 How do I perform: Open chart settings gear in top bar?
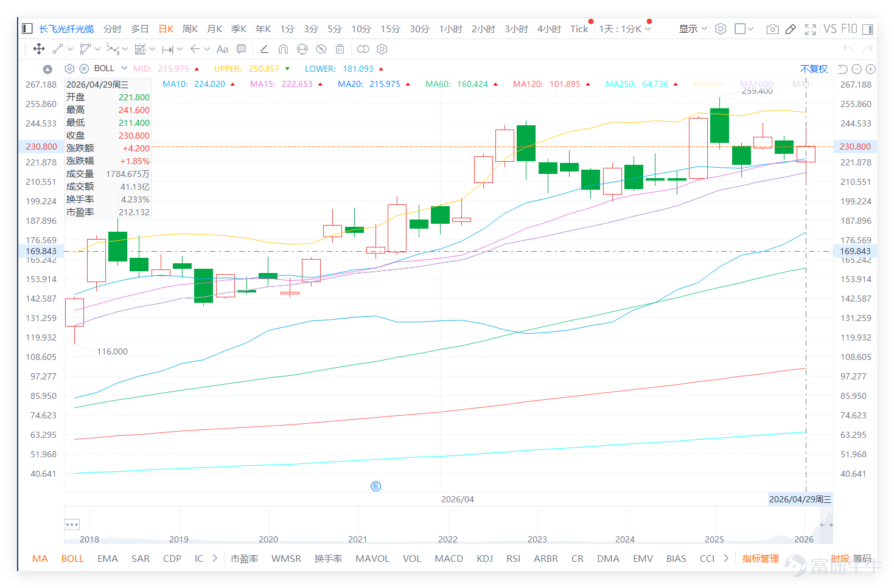click(x=721, y=29)
